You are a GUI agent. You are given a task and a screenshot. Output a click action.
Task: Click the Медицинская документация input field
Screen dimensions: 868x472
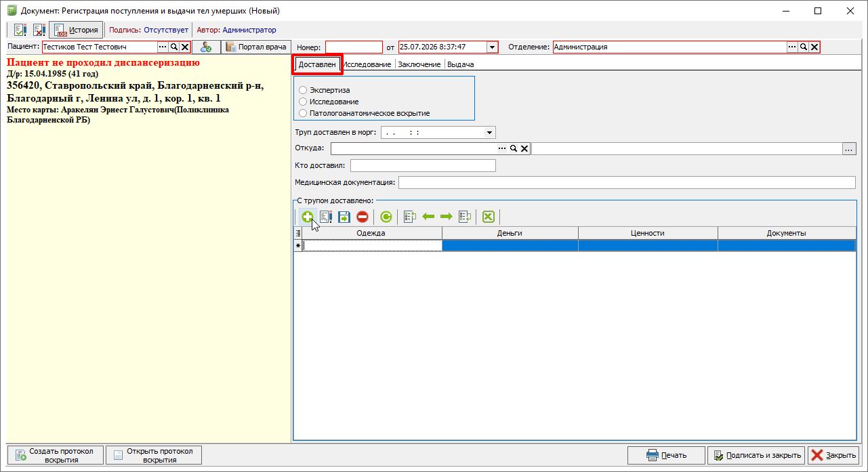pyautogui.click(x=627, y=182)
